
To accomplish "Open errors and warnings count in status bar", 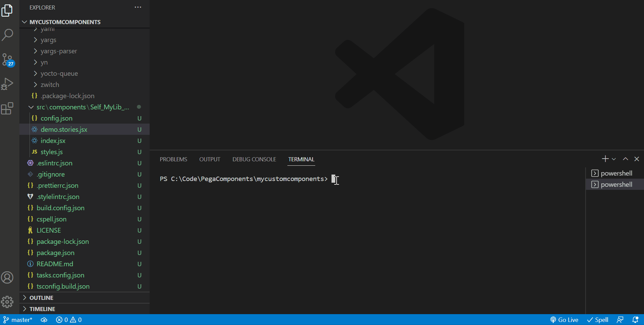I will click(69, 320).
